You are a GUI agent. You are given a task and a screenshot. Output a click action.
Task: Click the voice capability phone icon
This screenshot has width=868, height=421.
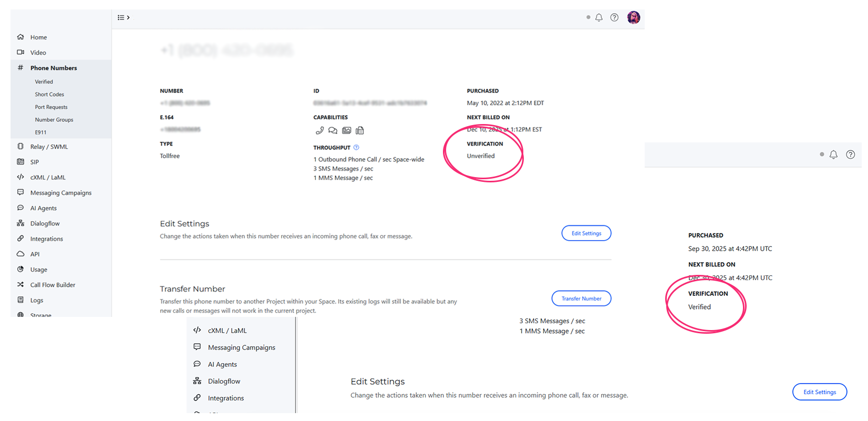tap(319, 130)
